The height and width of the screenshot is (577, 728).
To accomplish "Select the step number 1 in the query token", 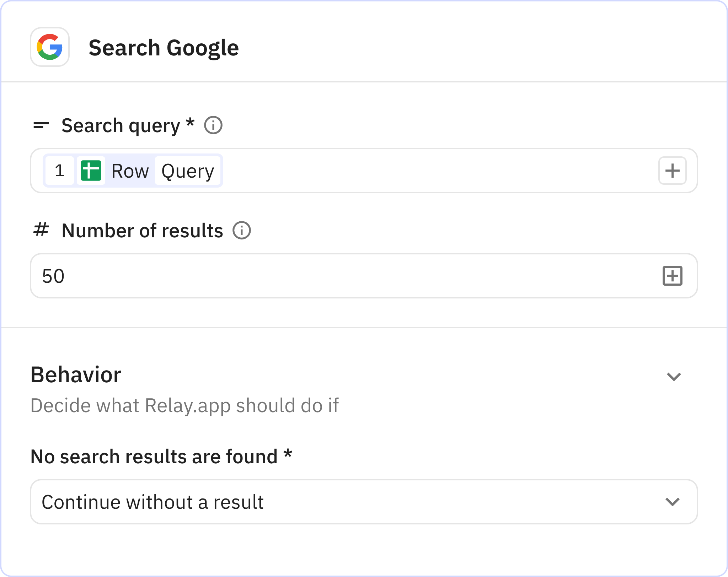I will [x=60, y=171].
